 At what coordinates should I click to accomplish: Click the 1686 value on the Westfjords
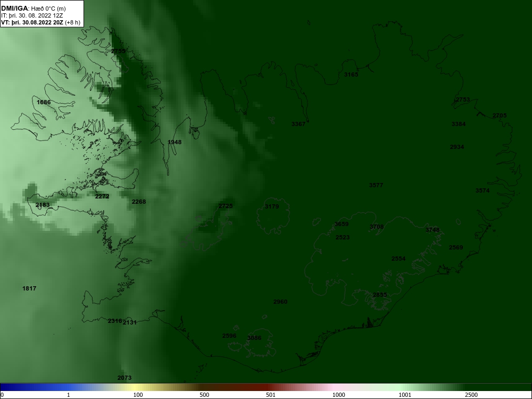[44, 102]
